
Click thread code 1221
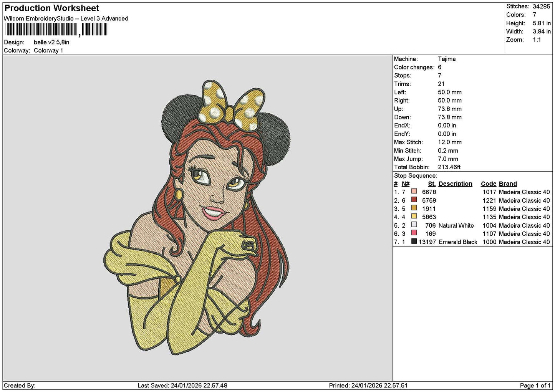click(489, 200)
